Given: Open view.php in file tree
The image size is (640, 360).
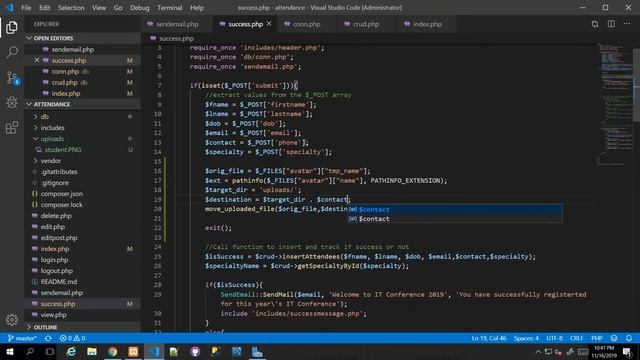Looking at the screenshot, I should pyautogui.click(x=53, y=315).
